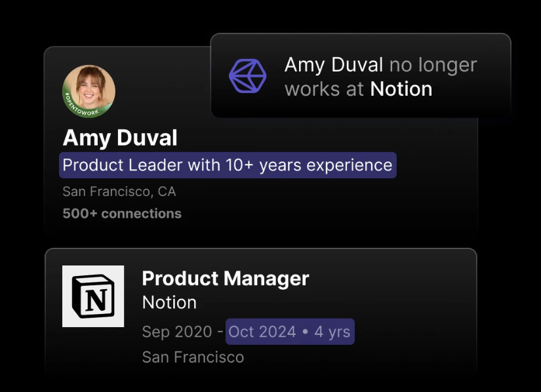Click the purple polyhedron notification icon
Viewport: 541px width, 392px height.
pos(248,76)
